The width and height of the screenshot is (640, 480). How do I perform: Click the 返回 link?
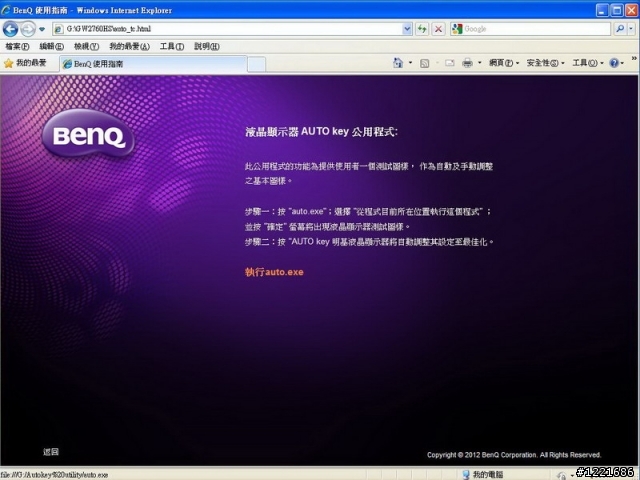[51, 451]
